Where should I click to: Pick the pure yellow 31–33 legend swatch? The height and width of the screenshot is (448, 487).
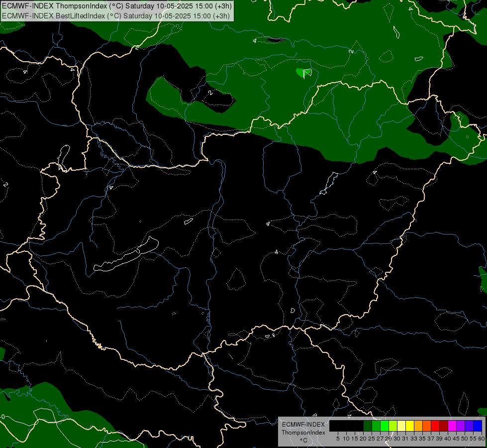(x=410, y=426)
